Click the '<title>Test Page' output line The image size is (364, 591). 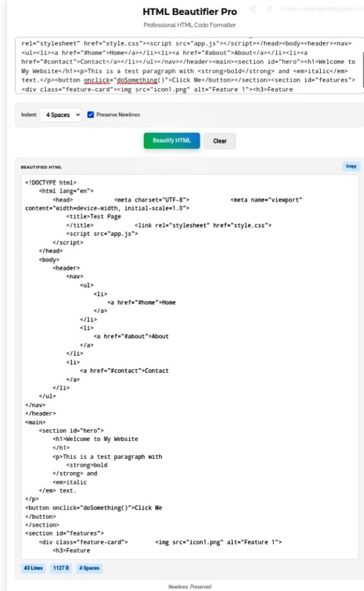pos(93,217)
